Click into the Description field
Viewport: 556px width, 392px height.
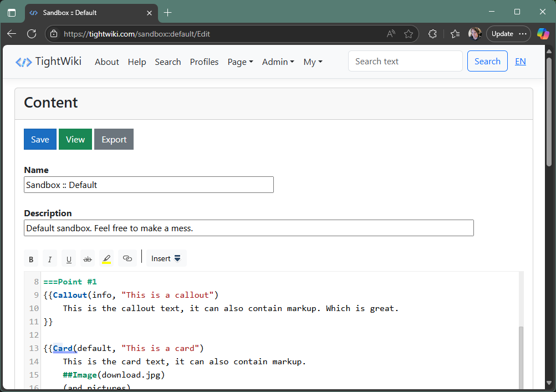point(249,228)
